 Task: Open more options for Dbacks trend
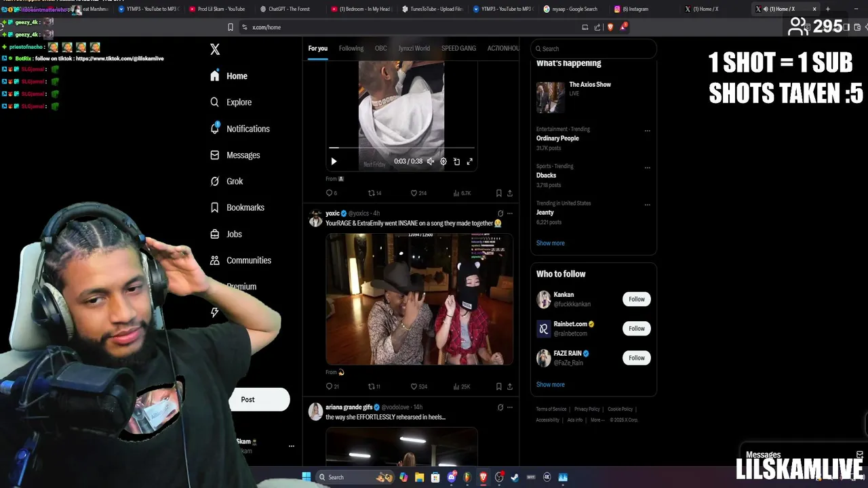(x=647, y=167)
